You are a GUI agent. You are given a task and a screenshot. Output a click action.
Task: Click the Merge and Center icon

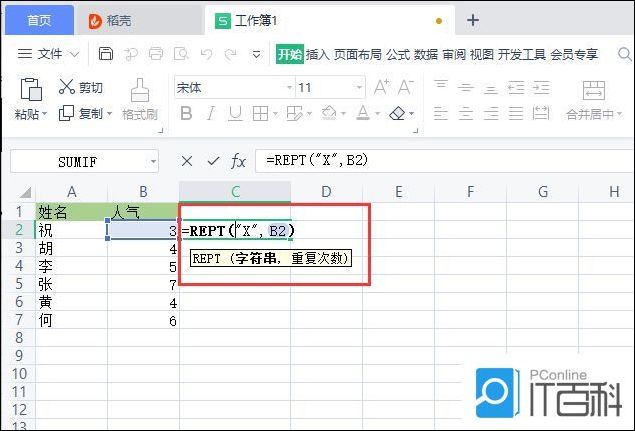(594, 90)
